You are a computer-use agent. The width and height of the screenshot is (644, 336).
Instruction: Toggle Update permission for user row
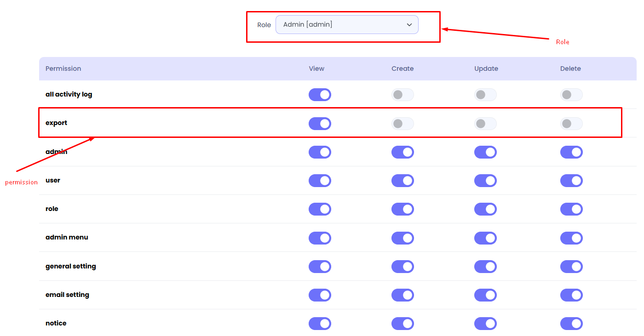point(485,181)
